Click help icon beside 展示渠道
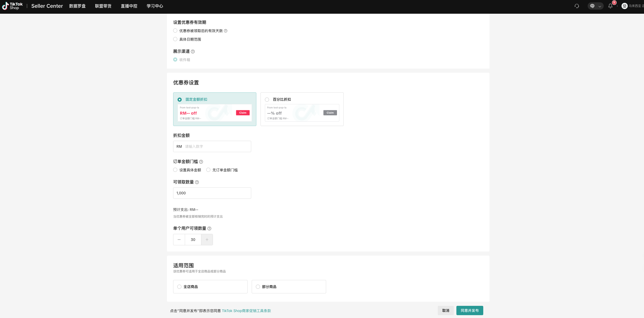Image resolution: width=644 pixels, height=318 pixels. pos(193,51)
